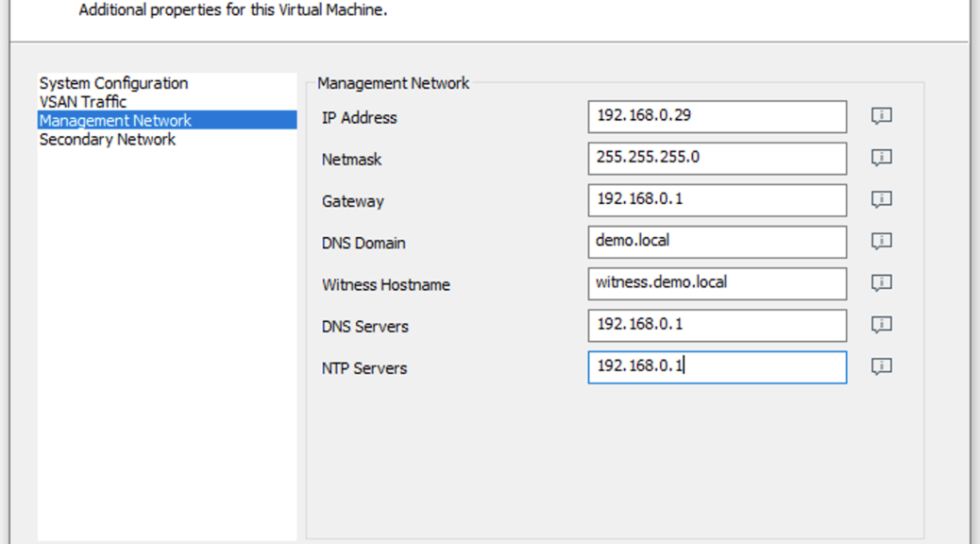Click the Witness Hostname input box
This screenshot has height=544, width=980.
pyautogui.click(x=717, y=283)
